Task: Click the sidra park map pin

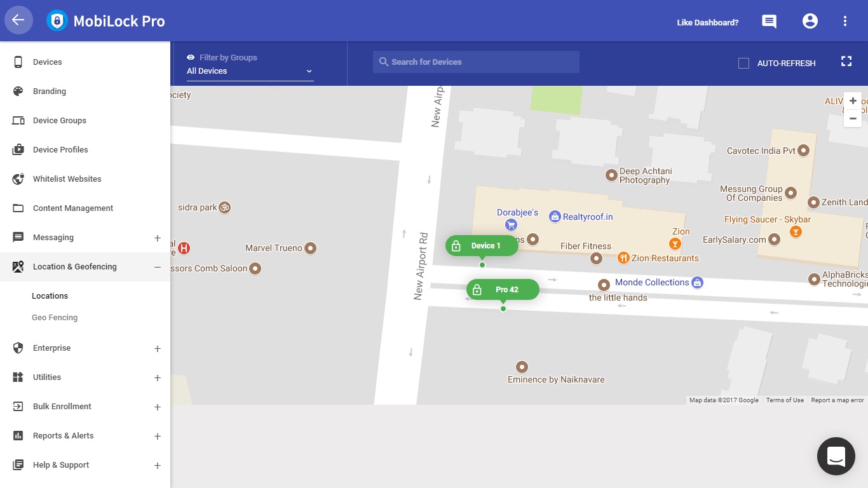Action: tap(224, 207)
